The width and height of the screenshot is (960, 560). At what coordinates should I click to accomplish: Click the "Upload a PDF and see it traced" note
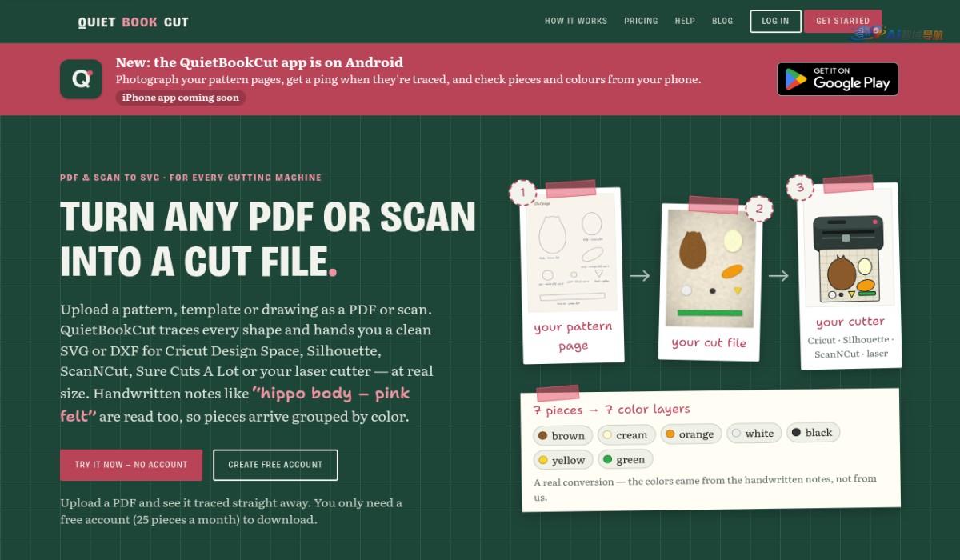tap(231, 511)
